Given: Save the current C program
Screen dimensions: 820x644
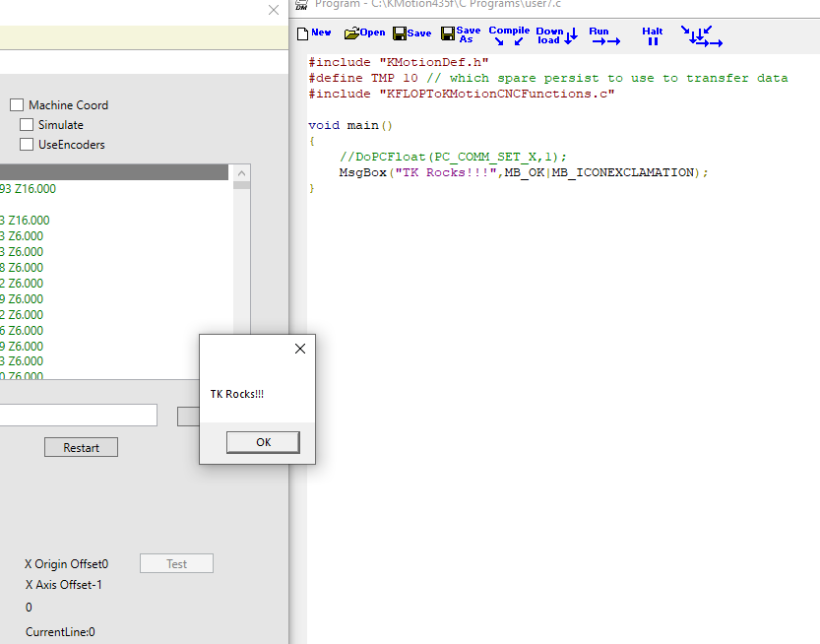Looking at the screenshot, I should coord(411,33).
